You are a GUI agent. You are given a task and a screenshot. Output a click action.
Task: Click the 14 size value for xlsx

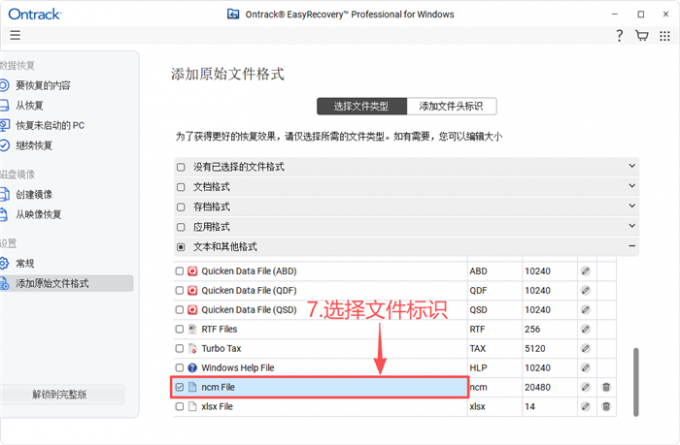(x=530, y=406)
